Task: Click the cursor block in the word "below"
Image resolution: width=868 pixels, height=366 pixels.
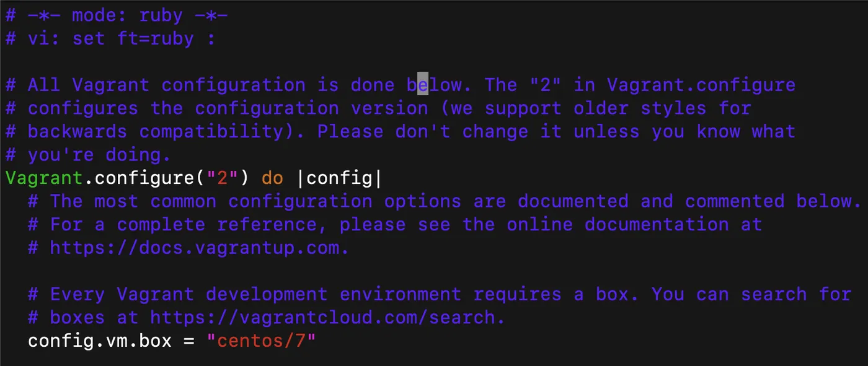Action: coord(423,84)
